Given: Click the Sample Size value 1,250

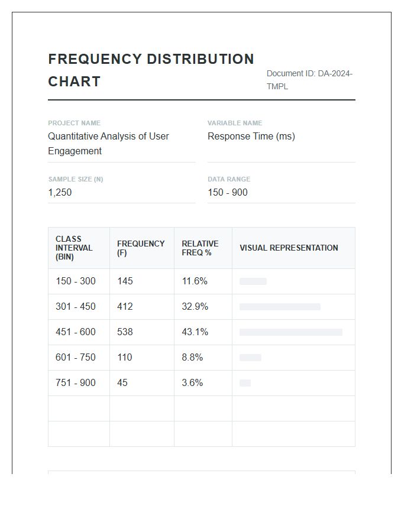Looking at the screenshot, I should point(60,193).
